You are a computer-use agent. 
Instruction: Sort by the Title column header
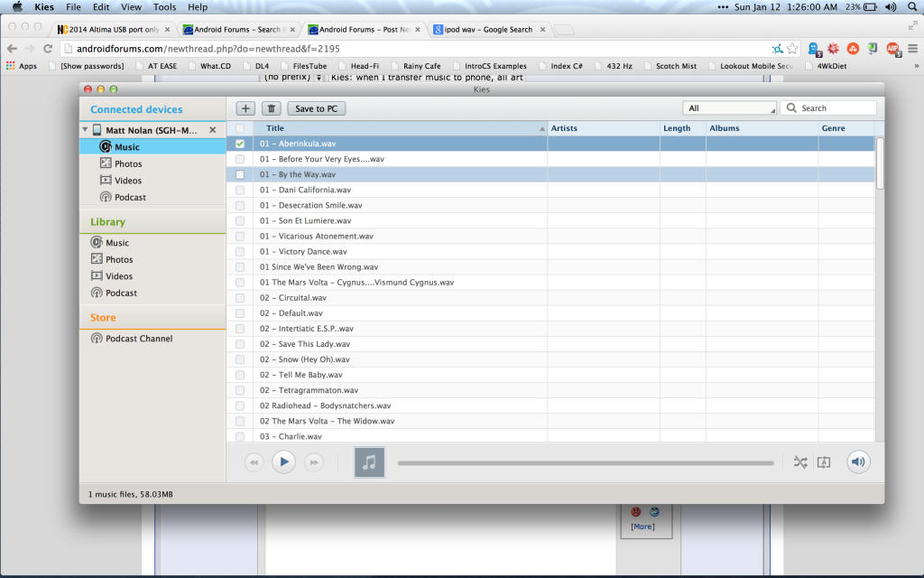pyautogui.click(x=400, y=128)
